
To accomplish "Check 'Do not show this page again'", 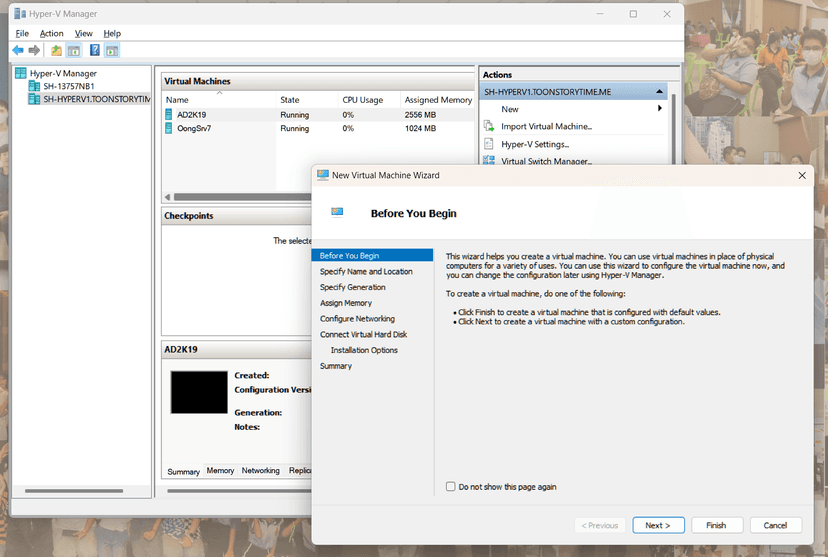I will click(451, 487).
